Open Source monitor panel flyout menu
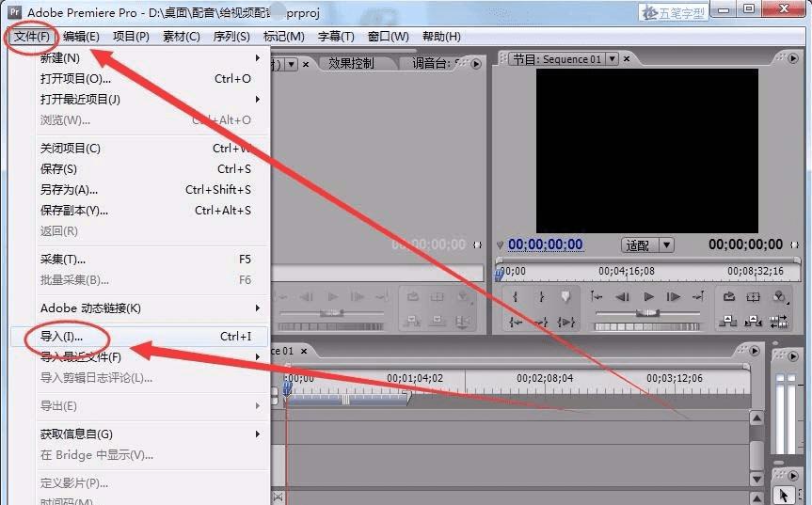812x505 pixels. pos(475,64)
